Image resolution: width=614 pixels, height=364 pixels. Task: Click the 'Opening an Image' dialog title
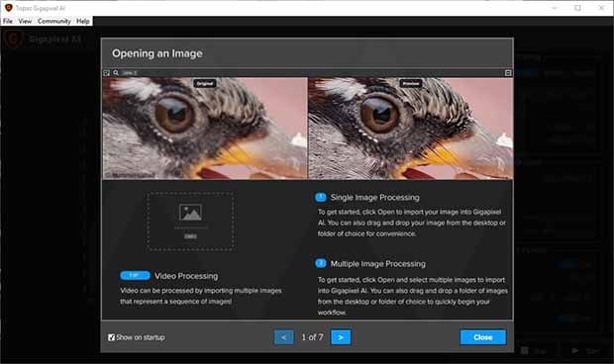tap(157, 53)
